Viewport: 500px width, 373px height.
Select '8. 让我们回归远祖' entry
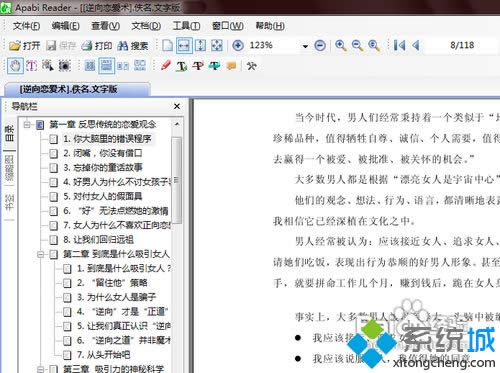[98, 240]
